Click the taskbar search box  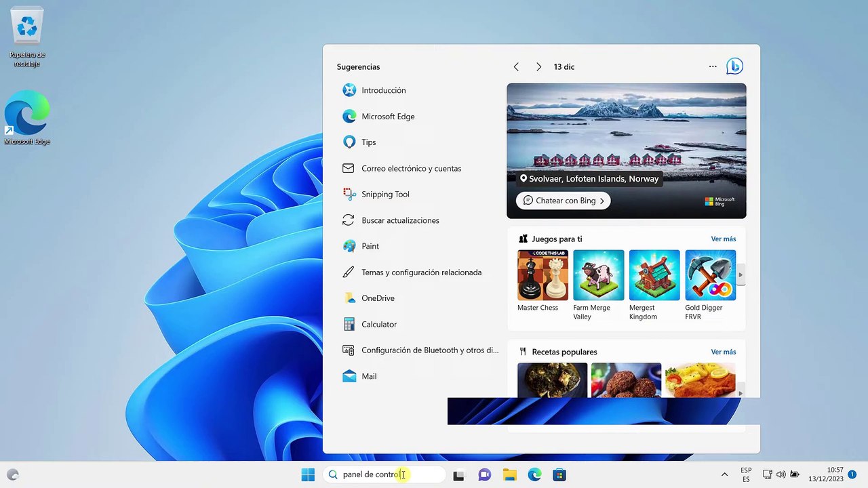click(384, 474)
